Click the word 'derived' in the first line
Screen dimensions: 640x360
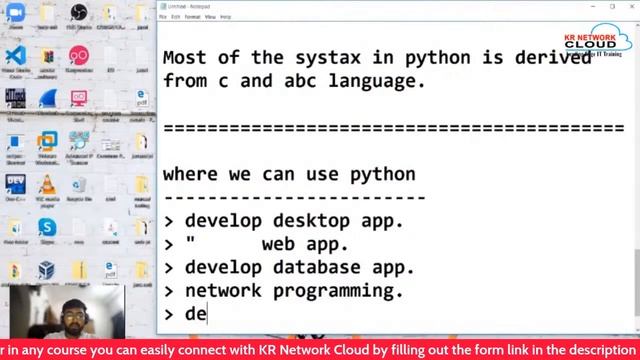(x=553, y=57)
